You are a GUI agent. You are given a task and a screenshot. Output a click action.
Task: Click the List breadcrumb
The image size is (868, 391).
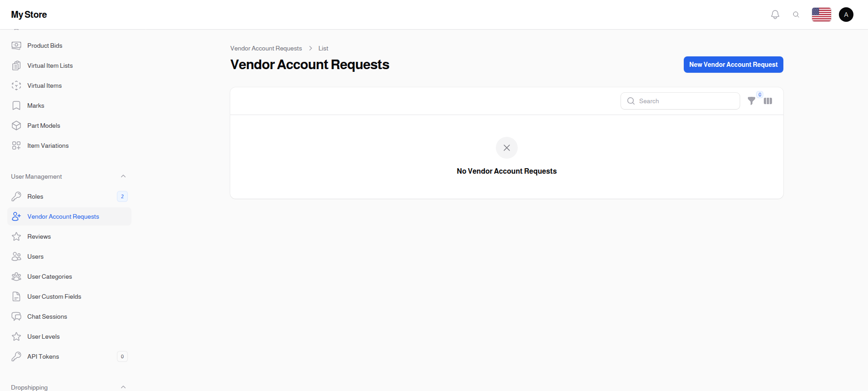[323, 48]
